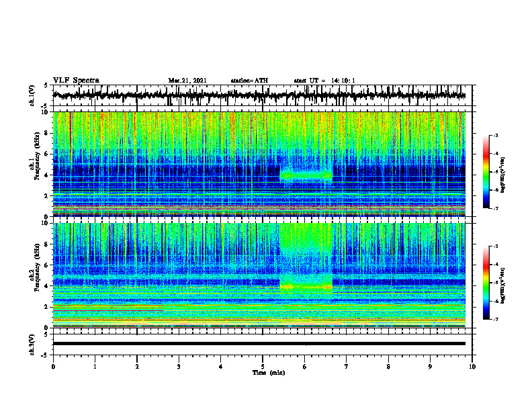The height and width of the screenshot is (411, 532).
Task: Click the "8" kHz tick on ch.1 frequency axis
Action: (47, 133)
